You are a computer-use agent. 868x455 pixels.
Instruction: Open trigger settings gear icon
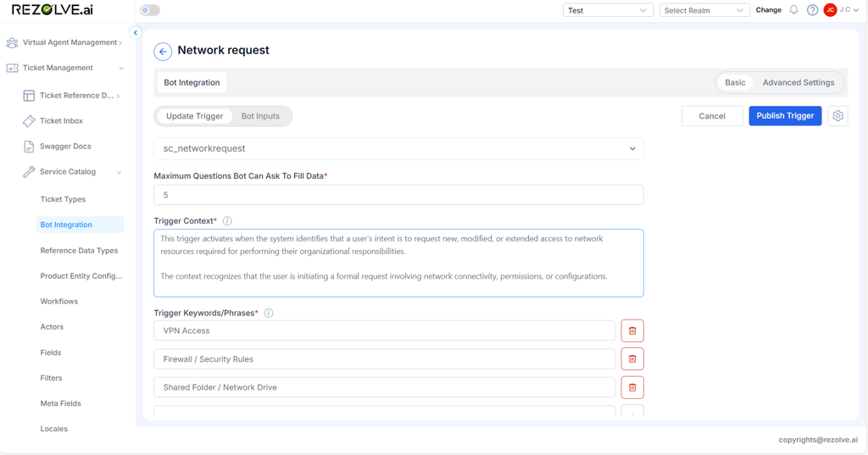click(837, 116)
